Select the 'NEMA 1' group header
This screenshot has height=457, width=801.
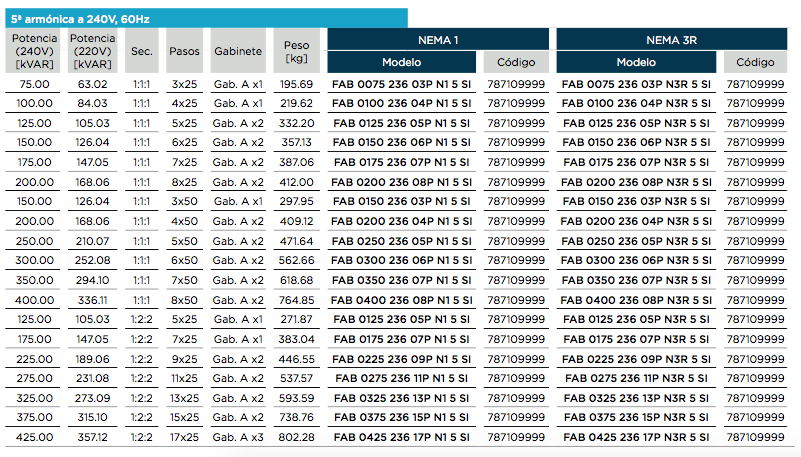[438, 39]
